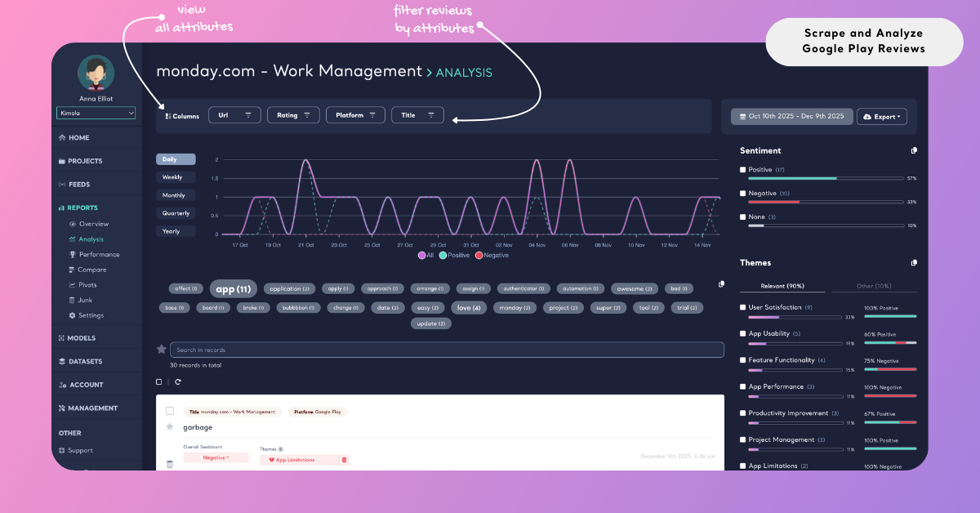Click the info icon next to Themes label
The height and width of the screenshot is (513, 980).
[x=281, y=449]
